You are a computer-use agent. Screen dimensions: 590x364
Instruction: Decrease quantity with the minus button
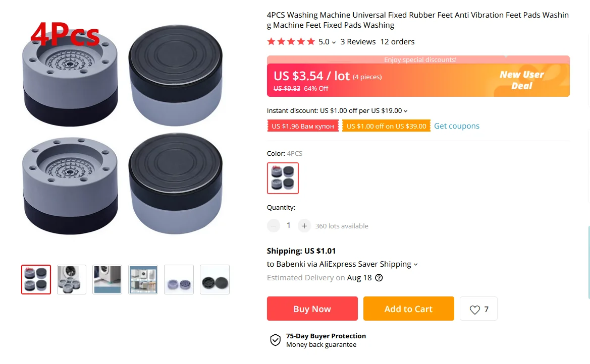[x=274, y=226]
